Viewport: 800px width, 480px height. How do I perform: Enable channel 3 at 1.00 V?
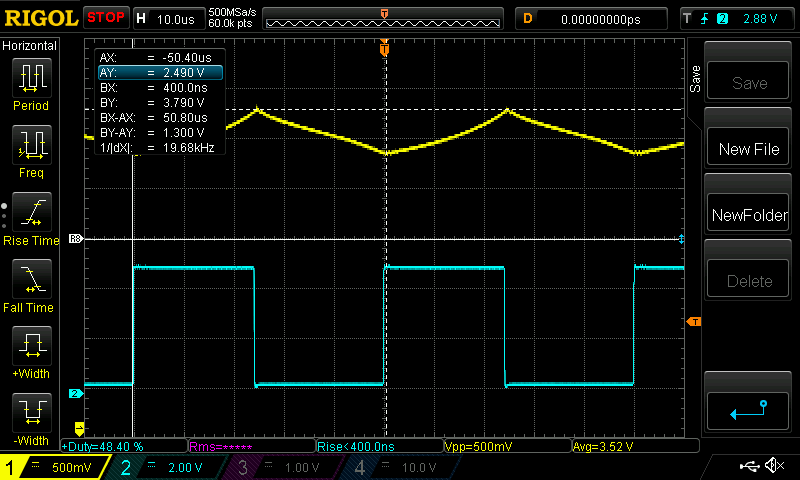(x=285, y=467)
